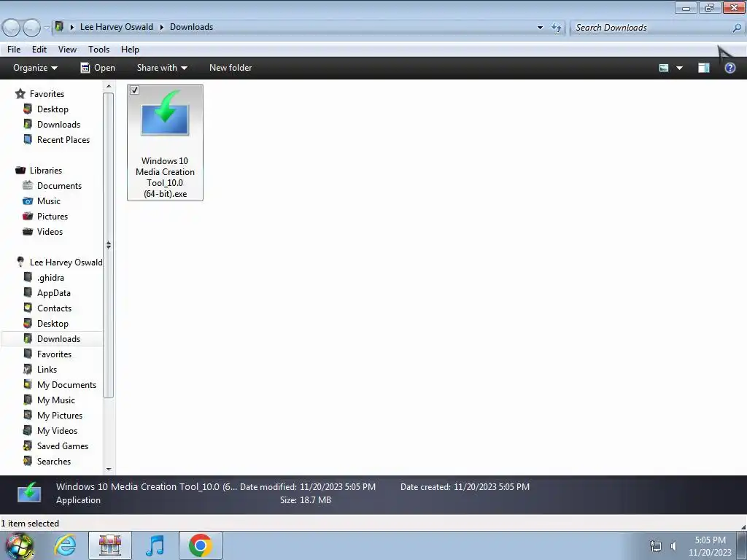This screenshot has width=747, height=560.
Task: Toggle the preview pane icon
Action: (704, 68)
